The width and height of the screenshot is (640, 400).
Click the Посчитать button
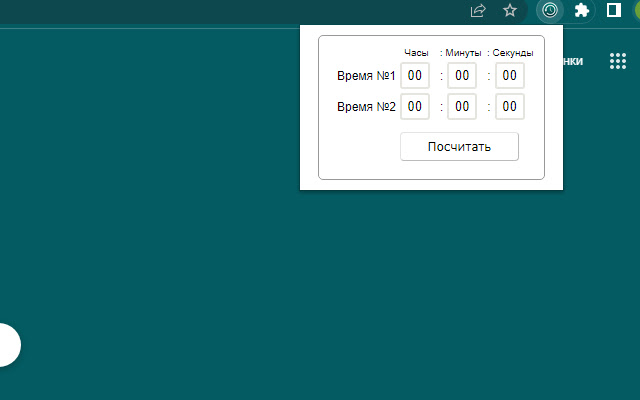click(459, 147)
